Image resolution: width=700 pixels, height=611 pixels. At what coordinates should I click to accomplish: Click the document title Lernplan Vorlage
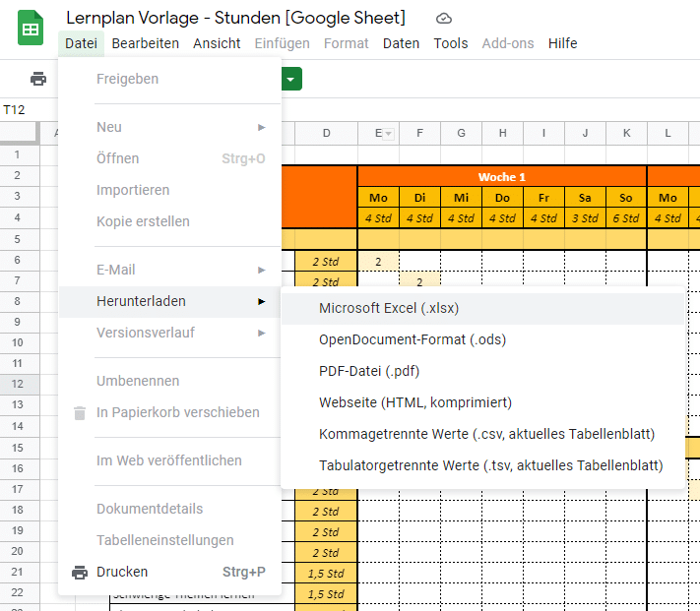tap(235, 18)
